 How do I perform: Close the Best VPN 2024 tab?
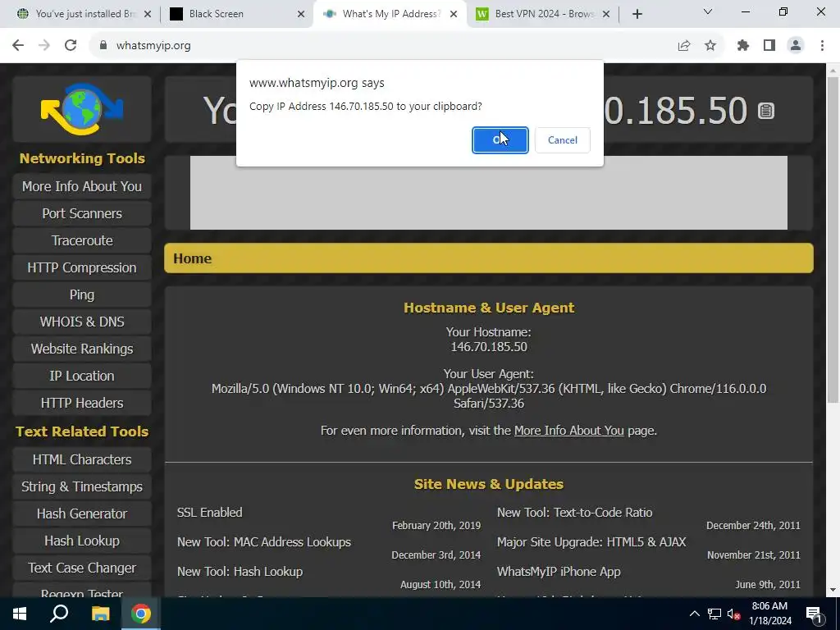coord(606,14)
